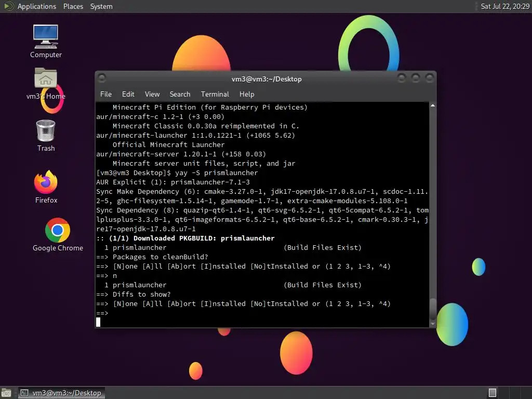Open the vm3's Home folder icon
This screenshot has height=399, width=532.
[46, 84]
